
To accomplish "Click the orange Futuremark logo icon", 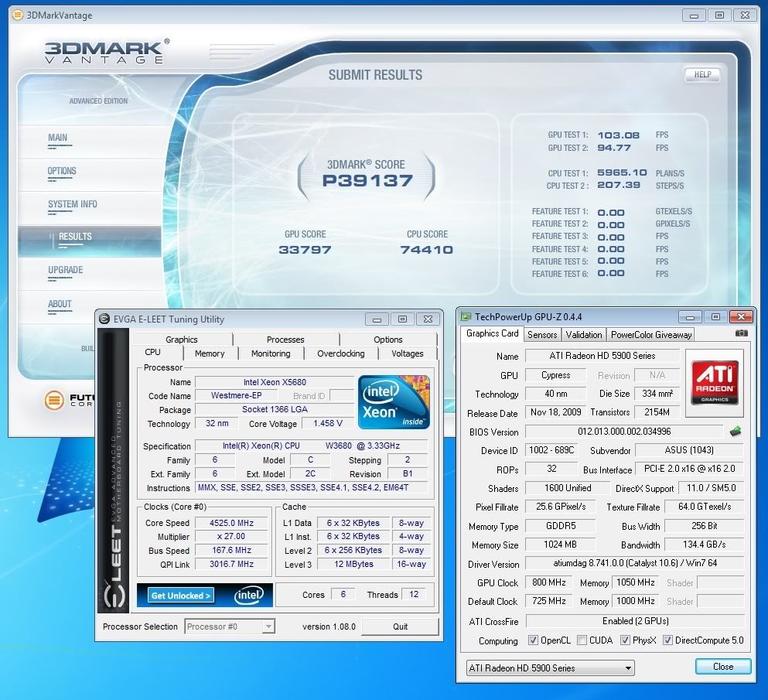I will pos(54,400).
